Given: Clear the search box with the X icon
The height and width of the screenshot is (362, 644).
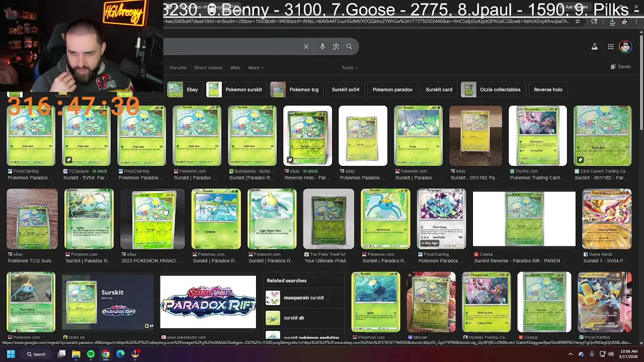Looking at the screenshot, I should coord(306,47).
